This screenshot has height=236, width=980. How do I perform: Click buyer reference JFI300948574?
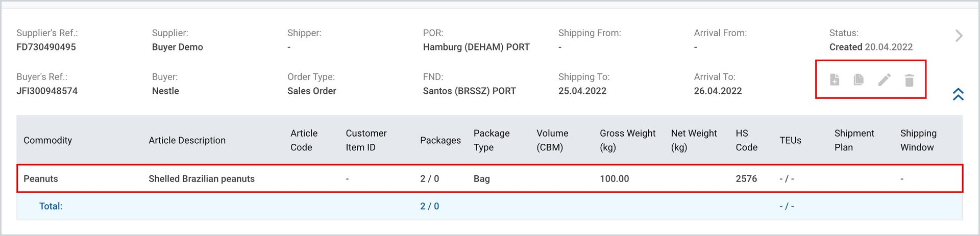click(x=47, y=91)
